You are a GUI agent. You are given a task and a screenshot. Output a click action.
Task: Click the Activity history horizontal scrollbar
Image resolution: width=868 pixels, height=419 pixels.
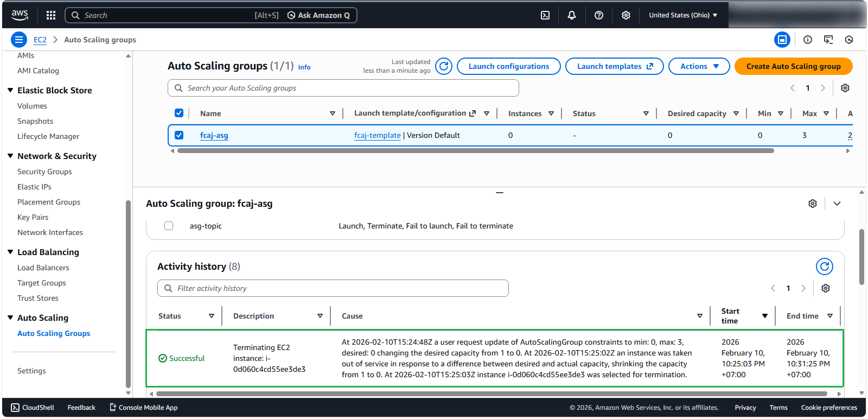492,394
